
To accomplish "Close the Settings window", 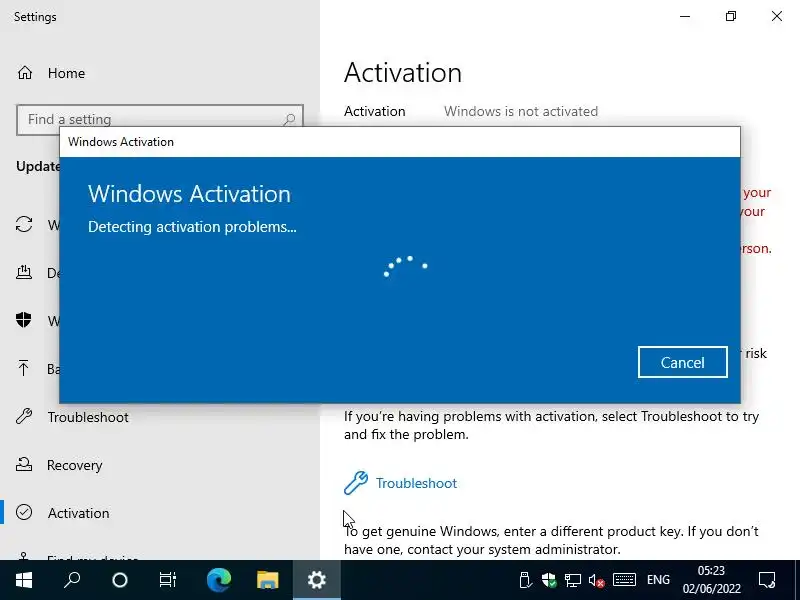I will [777, 16].
